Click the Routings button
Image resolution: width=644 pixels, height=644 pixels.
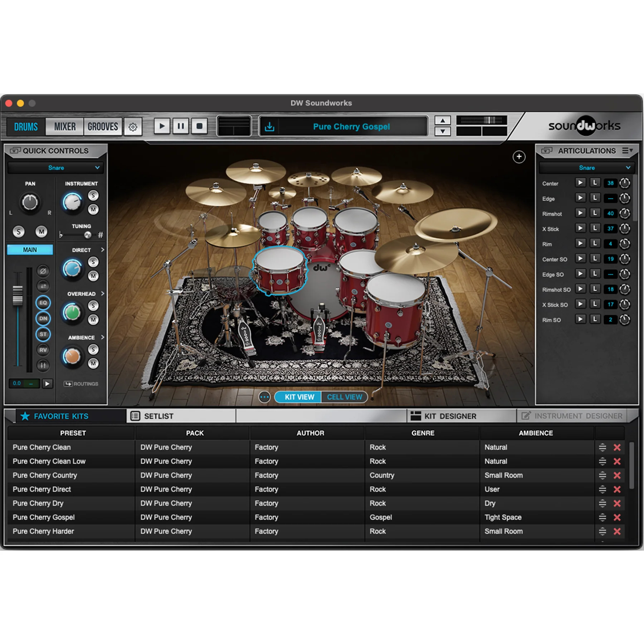[x=81, y=384]
